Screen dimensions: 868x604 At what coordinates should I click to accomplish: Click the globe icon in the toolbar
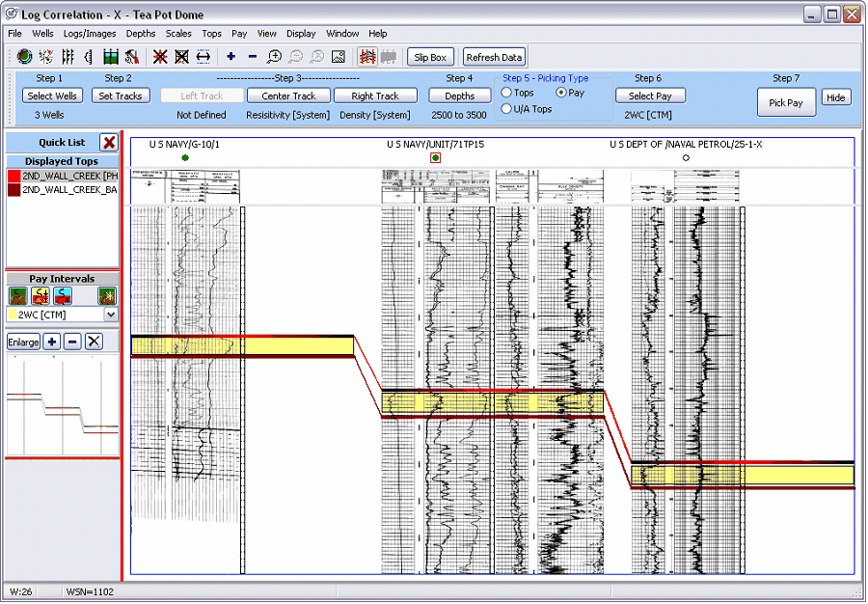click(23, 57)
